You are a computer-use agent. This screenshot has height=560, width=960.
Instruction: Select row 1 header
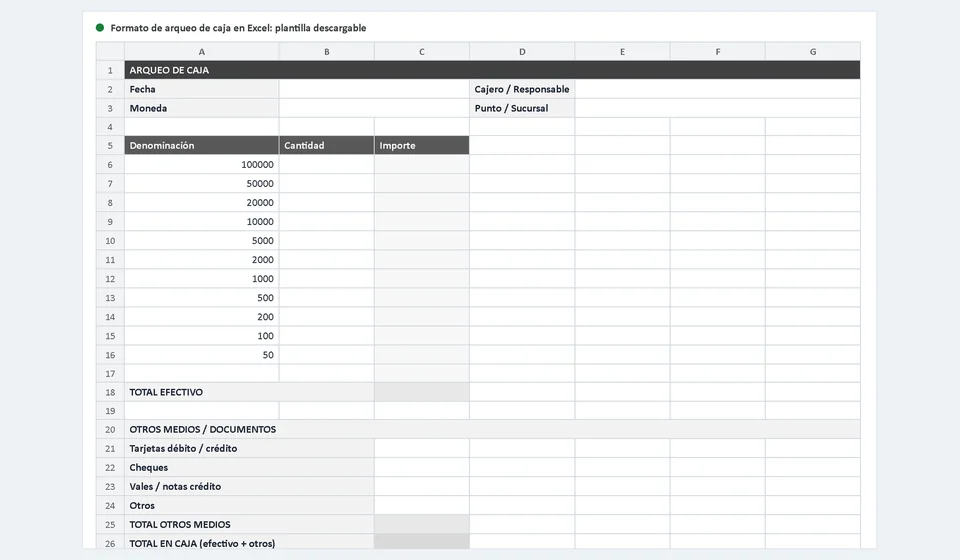point(110,70)
